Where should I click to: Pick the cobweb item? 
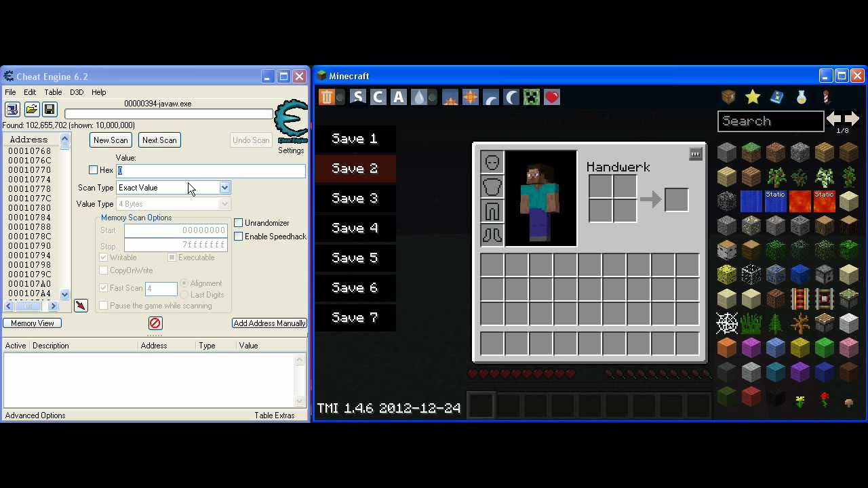pos(727,323)
